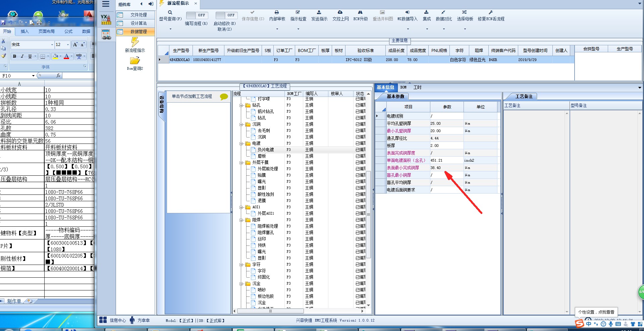Click the 指示检查 check icon
The image size is (644, 331).
point(298,12)
